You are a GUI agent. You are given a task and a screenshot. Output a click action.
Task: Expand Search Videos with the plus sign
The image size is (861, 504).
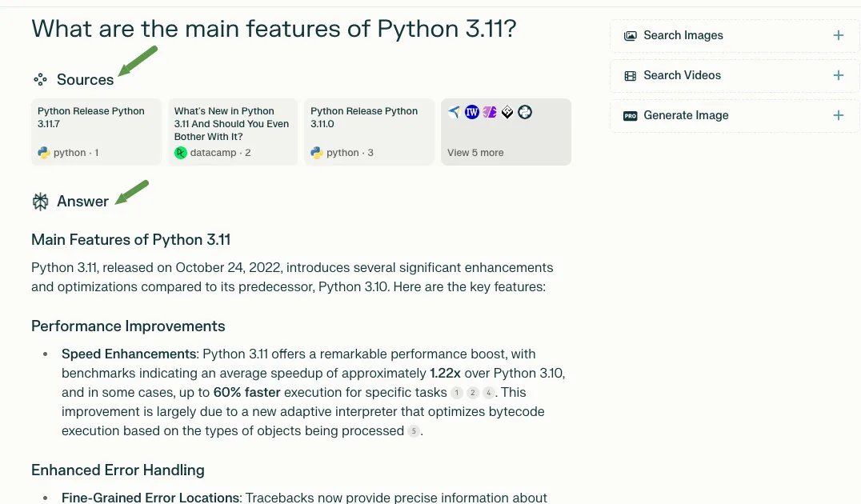838,75
